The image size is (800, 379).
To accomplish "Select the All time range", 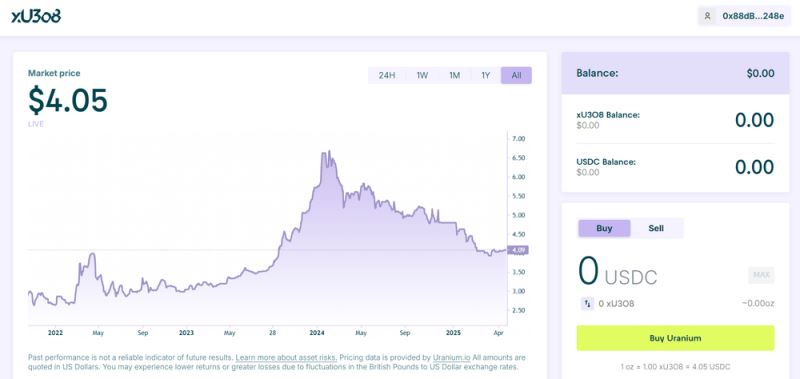I will coord(516,75).
